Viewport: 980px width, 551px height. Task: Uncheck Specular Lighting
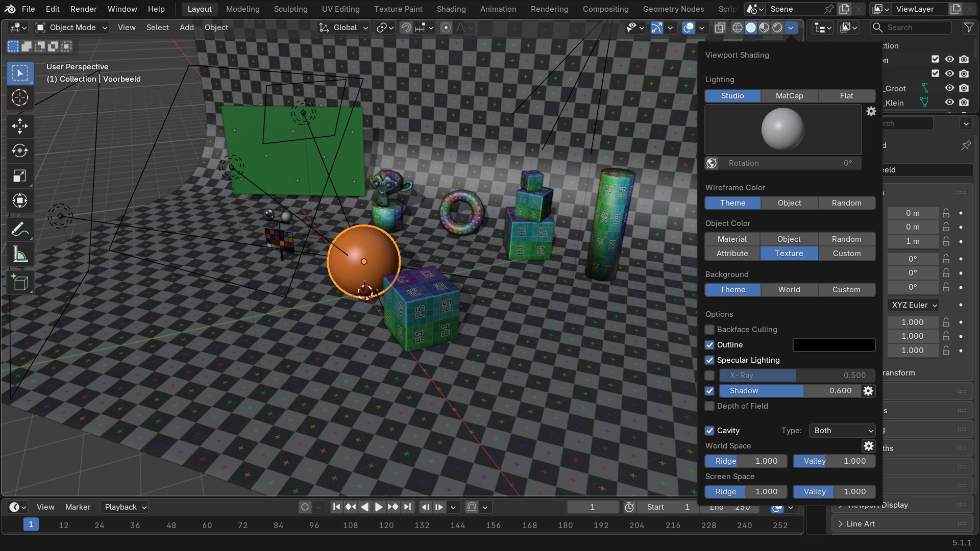click(709, 360)
